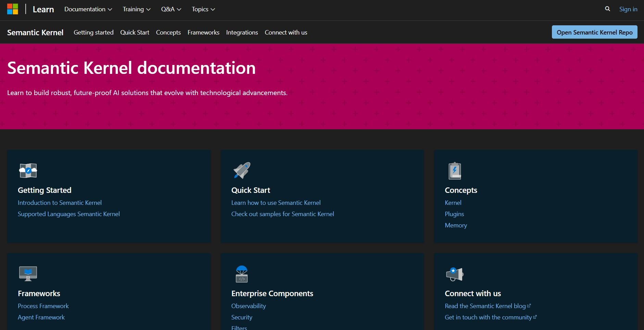
Task: Select Quick Start in the navigation bar
Action: click(x=135, y=32)
